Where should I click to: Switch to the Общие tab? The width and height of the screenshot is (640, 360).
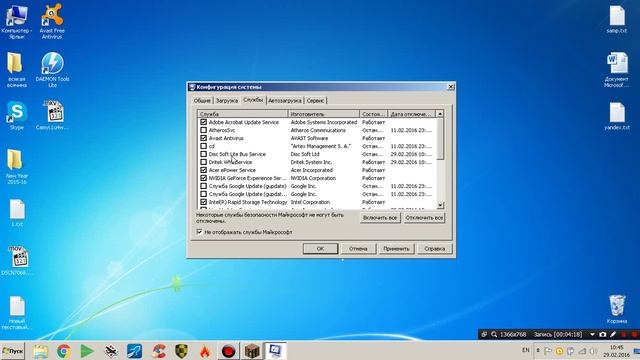pyautogui.click(x=202, y=100)
